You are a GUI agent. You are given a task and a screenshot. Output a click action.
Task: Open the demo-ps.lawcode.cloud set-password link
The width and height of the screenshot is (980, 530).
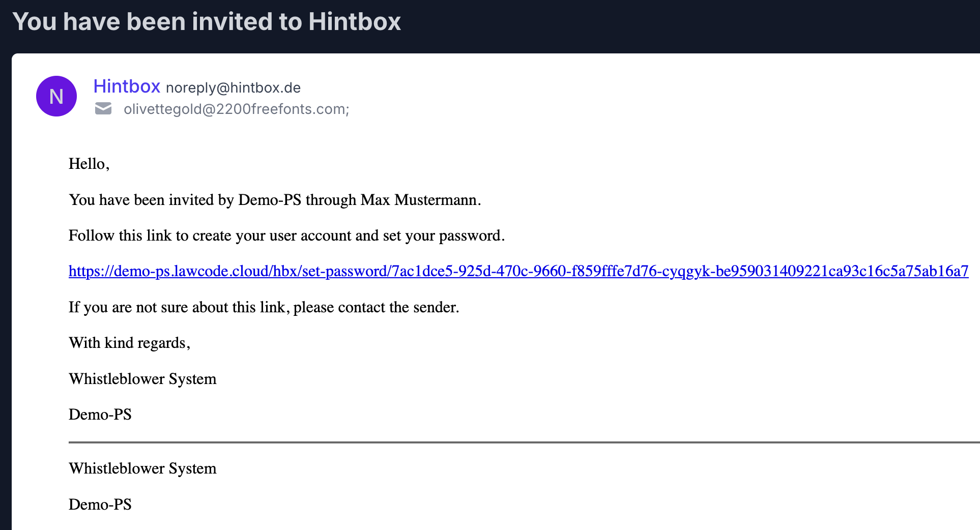pos(518,271)
